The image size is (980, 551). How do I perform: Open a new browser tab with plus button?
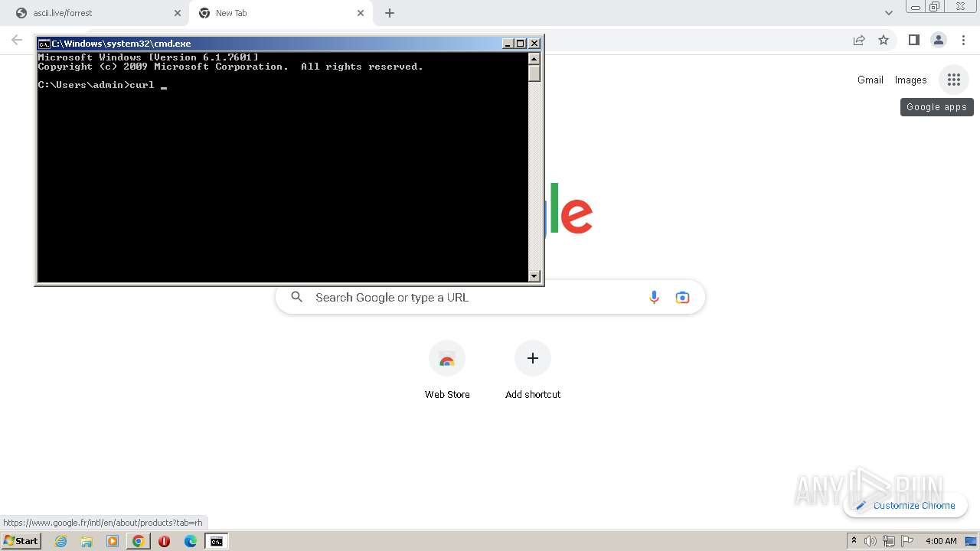pyautogui.click(x=390, y=13)
